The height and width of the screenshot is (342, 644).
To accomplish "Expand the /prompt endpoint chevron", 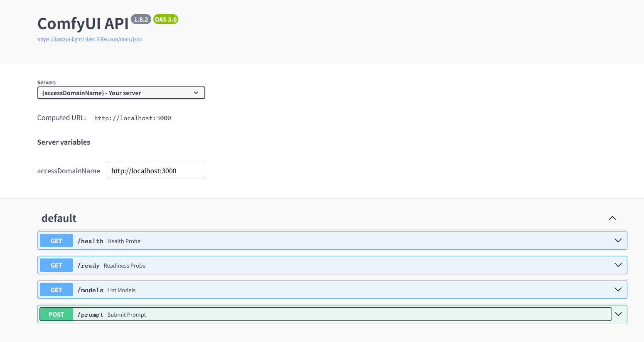I will [x=618, y=314].
